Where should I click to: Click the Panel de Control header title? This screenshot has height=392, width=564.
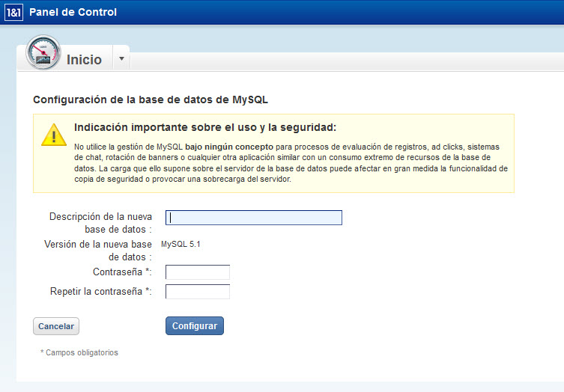point(73,12)
